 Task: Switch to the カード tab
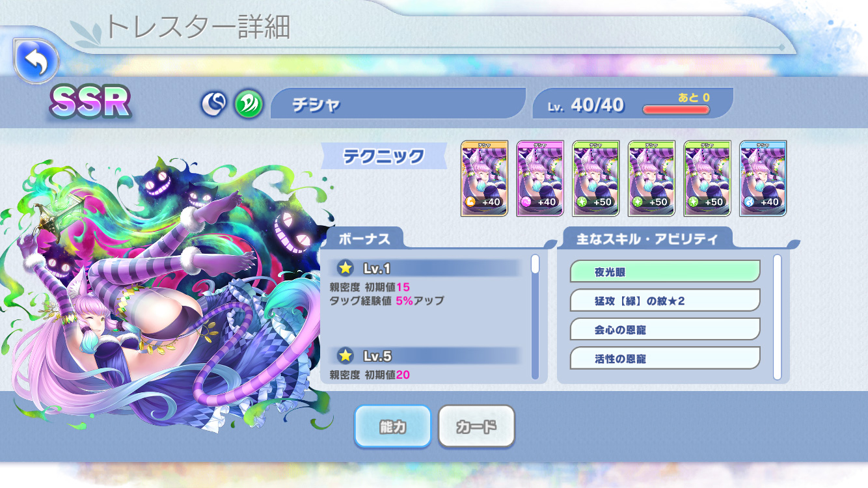[476, 426]
